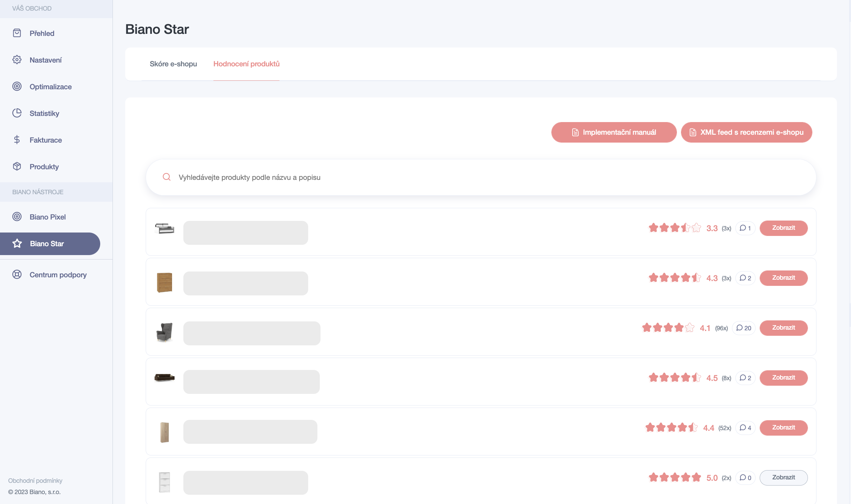Viewport: 851px width, 504px height.
Task: Click the 5.0 rating value
Action: [x=712, y=478]
